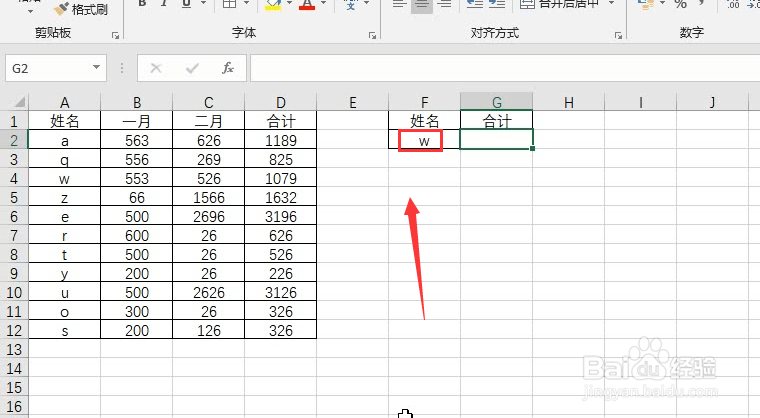The image size is (760, 418).
Task: Select column A header
Action: click(x=64, y=102)
